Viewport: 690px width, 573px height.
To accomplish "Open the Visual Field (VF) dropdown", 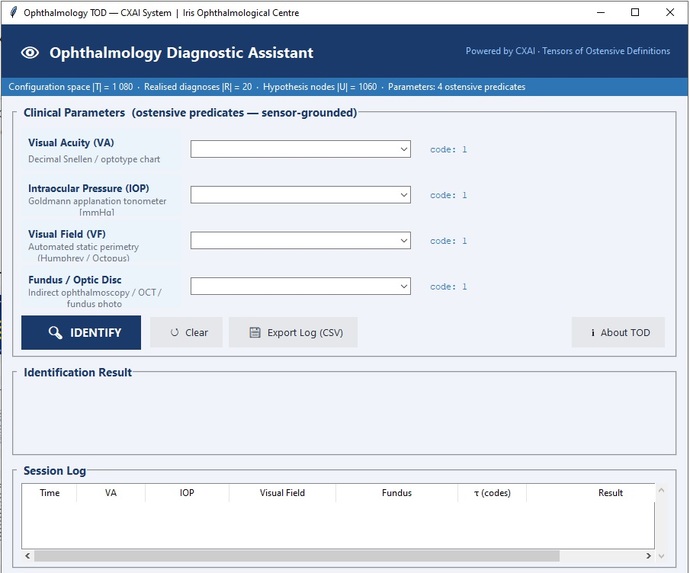I will click(301, 241).
